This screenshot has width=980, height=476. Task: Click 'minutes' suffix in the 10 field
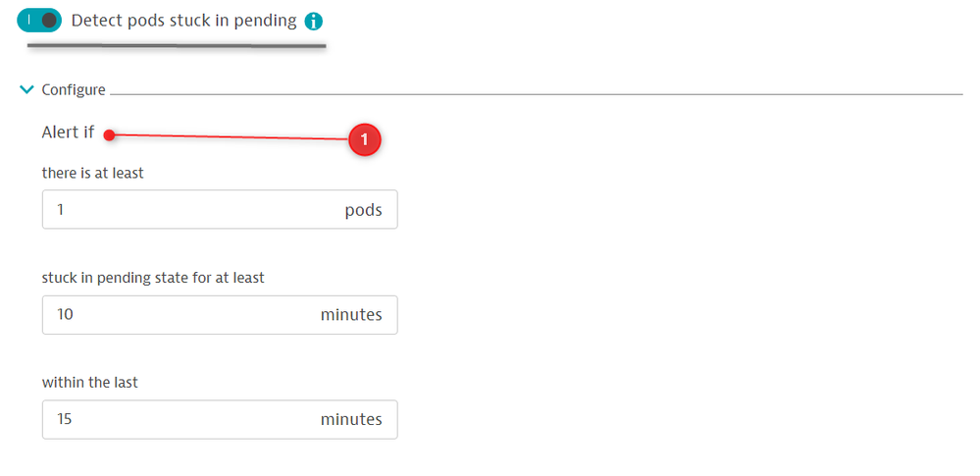tap(351, 315)
